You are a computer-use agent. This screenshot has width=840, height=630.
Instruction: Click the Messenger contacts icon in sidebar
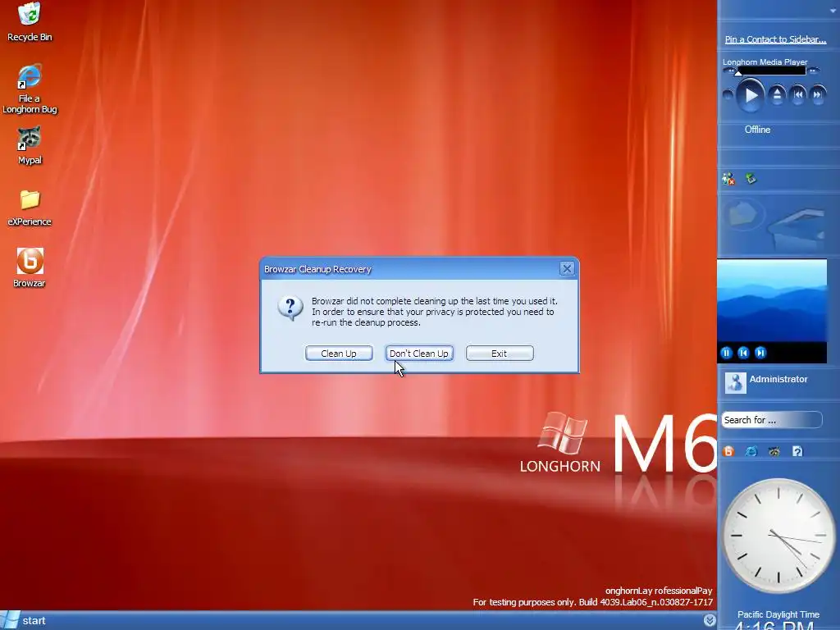728,179
